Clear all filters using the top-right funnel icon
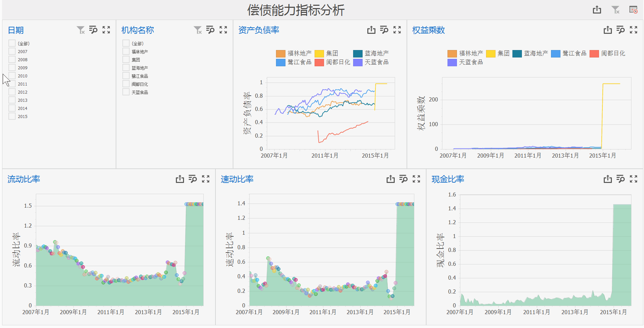The image size is (644, 328). pyautogui.click(x=615, y=10)
